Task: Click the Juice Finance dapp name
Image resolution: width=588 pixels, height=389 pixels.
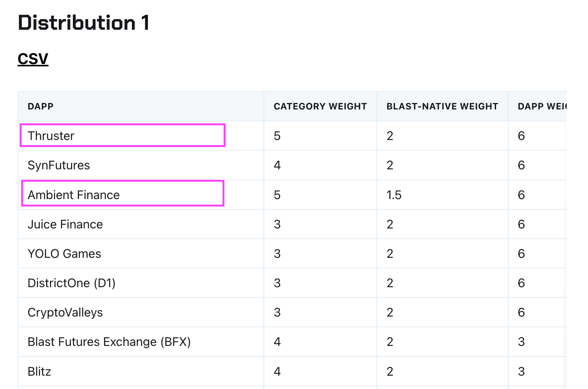Action: coord(65,224)
